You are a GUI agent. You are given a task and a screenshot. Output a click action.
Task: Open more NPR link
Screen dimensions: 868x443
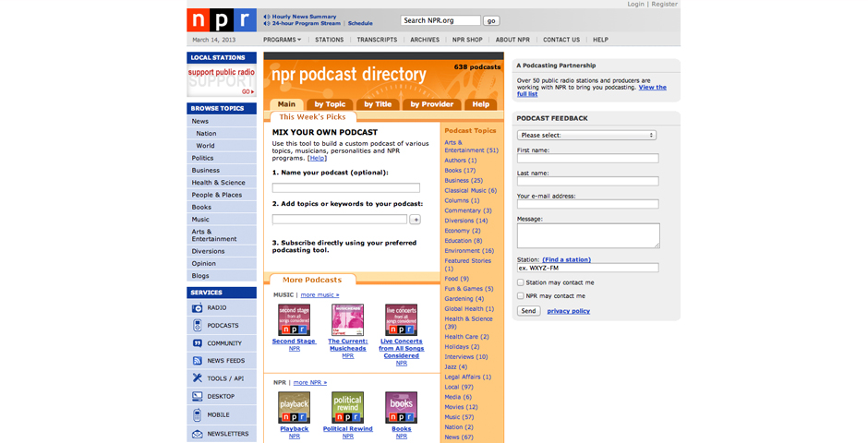pos(310,383)
